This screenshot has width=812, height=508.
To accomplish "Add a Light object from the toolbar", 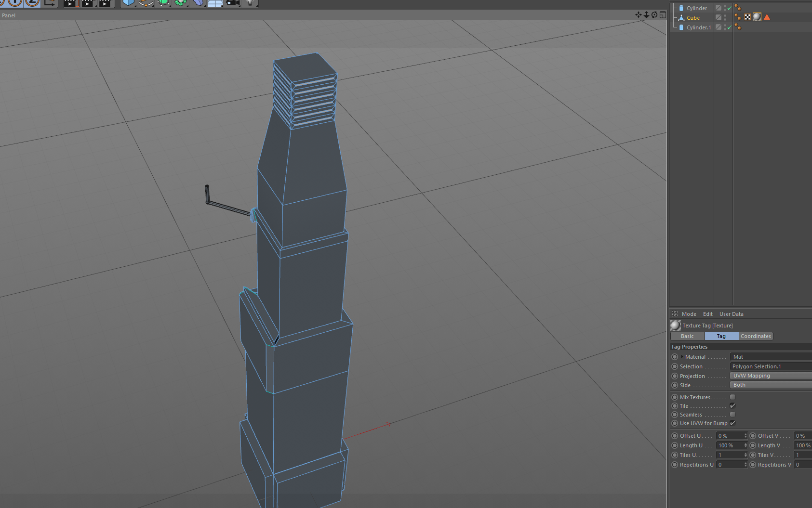I will click(250, 3).
